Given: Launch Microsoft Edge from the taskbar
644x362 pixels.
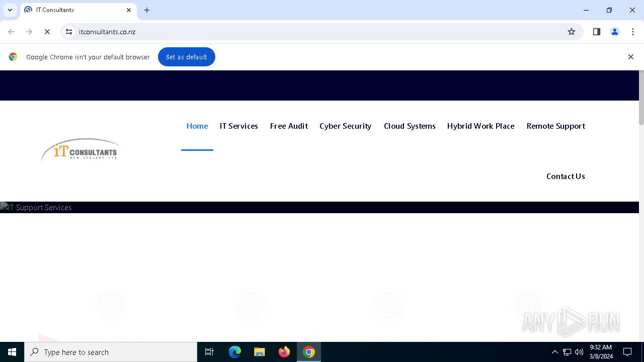Looking at the screenshot, I should (235, 352).
